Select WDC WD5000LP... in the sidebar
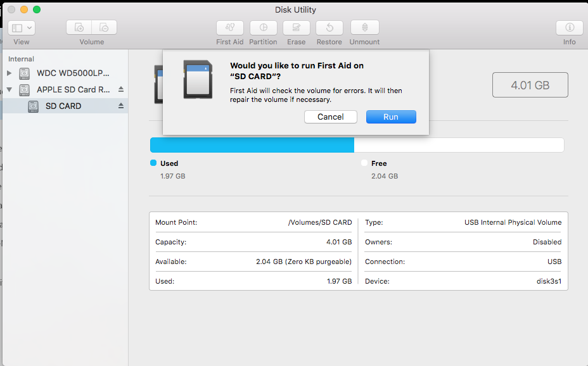The height and width of the screenshot is (366, 588). [73, 73]
